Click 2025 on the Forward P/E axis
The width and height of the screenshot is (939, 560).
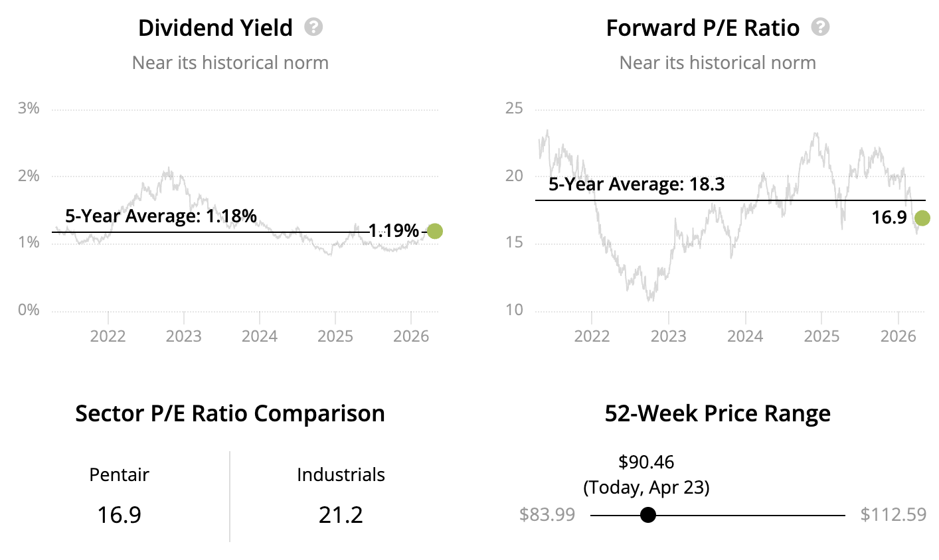821,336
